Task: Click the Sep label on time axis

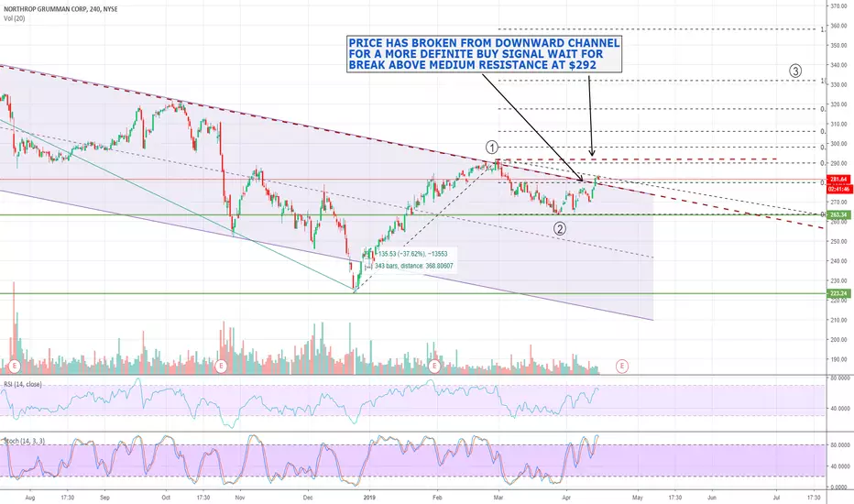Action: [105, 498]
